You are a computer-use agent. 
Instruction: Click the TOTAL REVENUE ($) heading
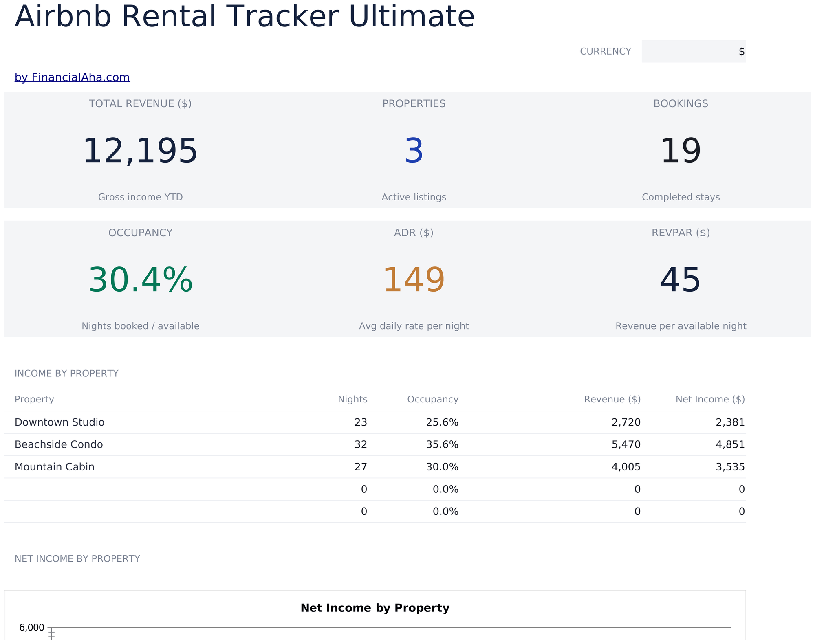pyautogui.click(x=140, y=104)
